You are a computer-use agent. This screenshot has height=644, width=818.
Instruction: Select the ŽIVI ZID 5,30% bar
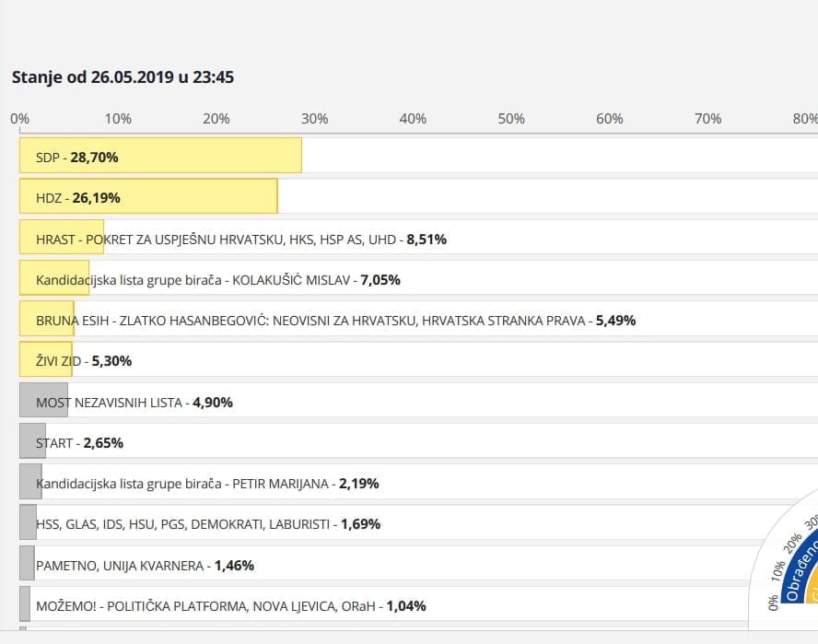point(45,360)
